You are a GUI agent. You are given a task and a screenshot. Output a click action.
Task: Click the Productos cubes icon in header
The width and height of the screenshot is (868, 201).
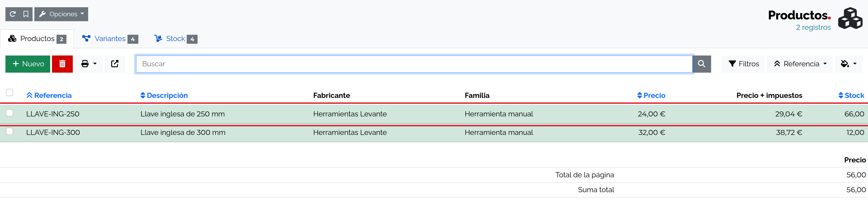(x=850, y=18)
